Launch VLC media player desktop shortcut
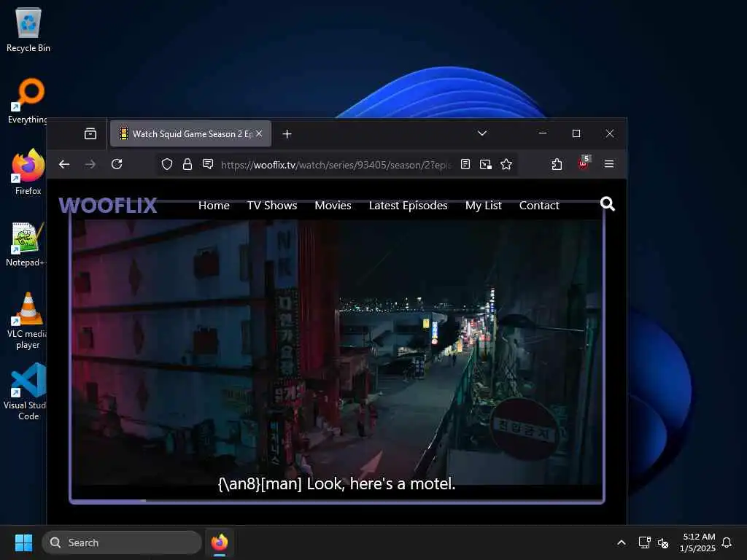 28,320
